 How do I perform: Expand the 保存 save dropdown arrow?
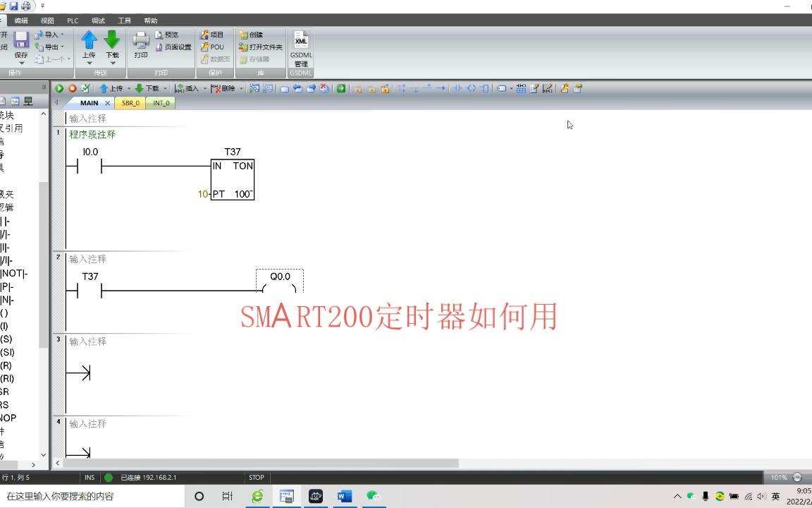click(x=21, y=64)
